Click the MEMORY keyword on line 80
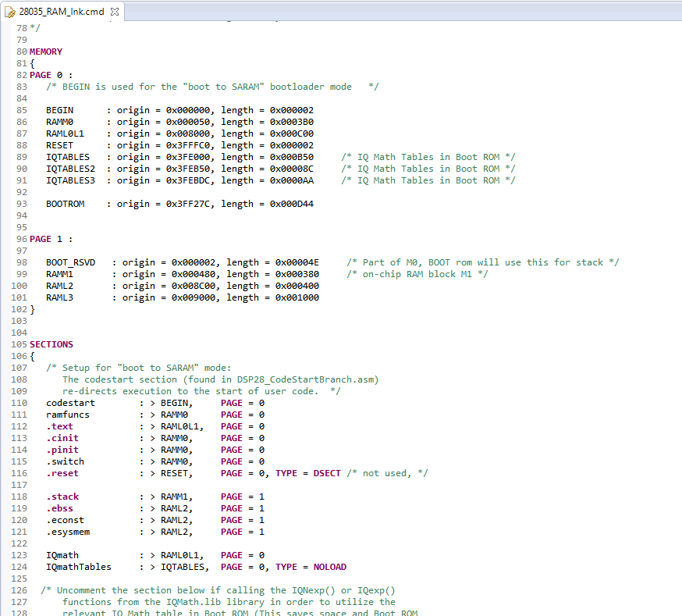Screen dimensions: 682x616 click(46, 52)
